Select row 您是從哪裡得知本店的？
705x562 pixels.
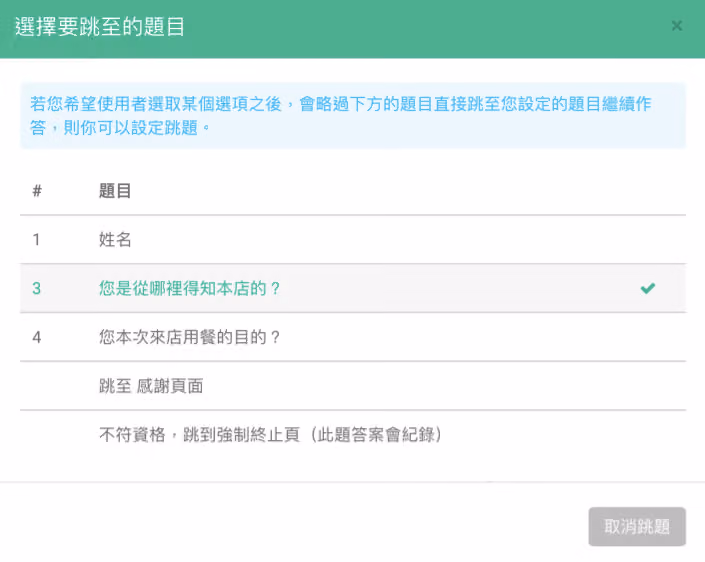[x=353, y=288]
